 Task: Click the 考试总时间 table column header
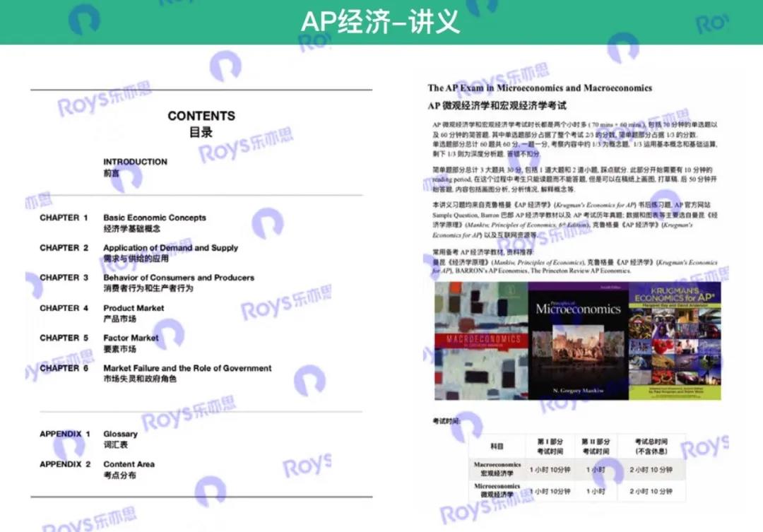651,447
